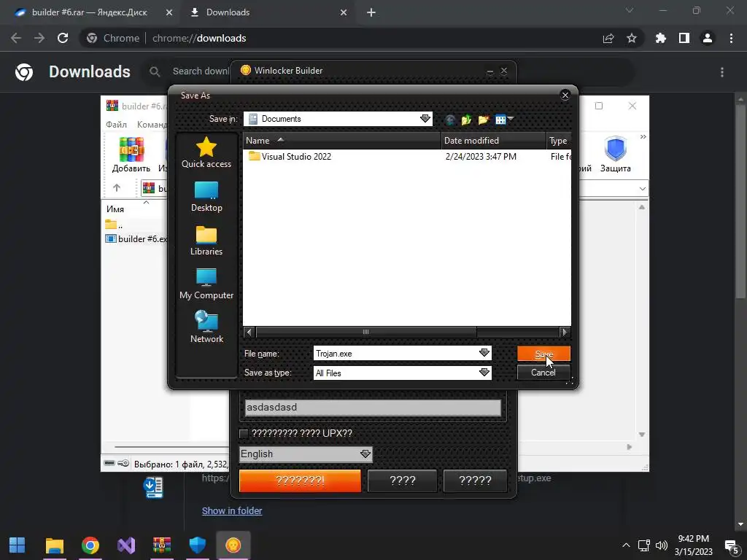The width and height of the screenshot is (747, 560).
Task: Open Visual Studio from taskbar
Action: click(x=126, y=545)
